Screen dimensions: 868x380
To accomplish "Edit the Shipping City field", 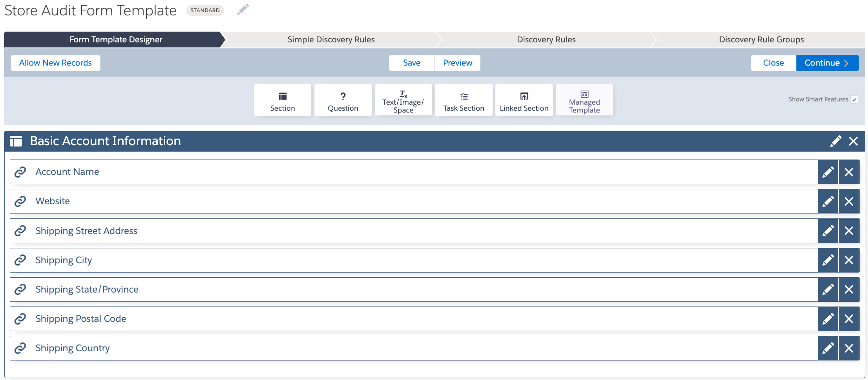I will pos(828,260).
